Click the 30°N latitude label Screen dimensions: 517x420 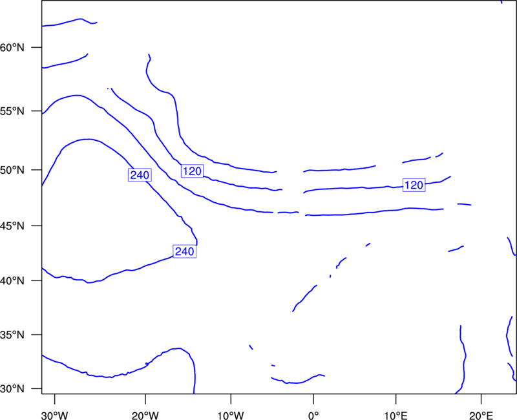coord(12,389)
